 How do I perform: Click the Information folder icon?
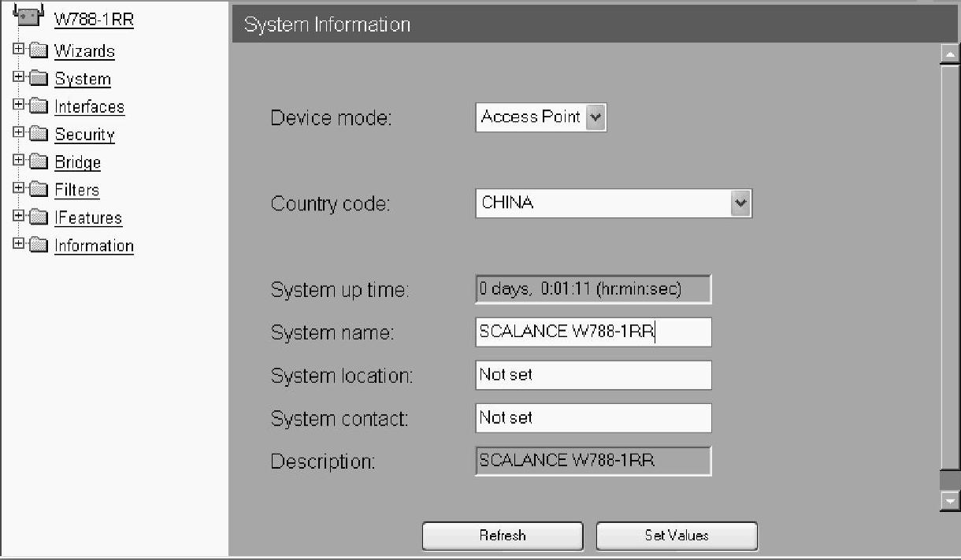point(39,245)
